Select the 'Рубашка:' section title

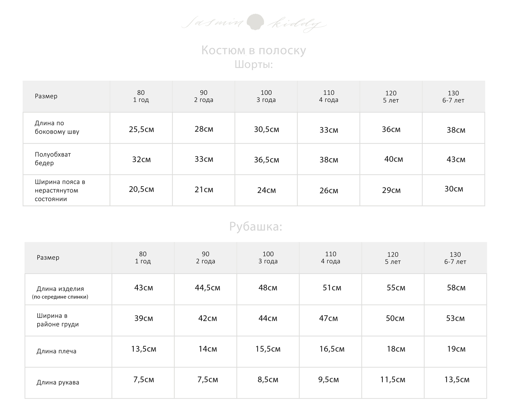(255, 227)
